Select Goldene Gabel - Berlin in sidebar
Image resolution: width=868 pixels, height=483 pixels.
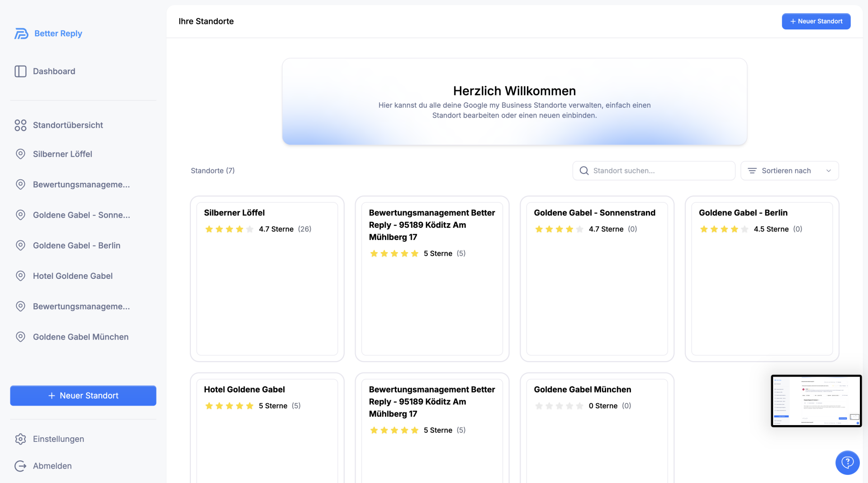point(76,245)
